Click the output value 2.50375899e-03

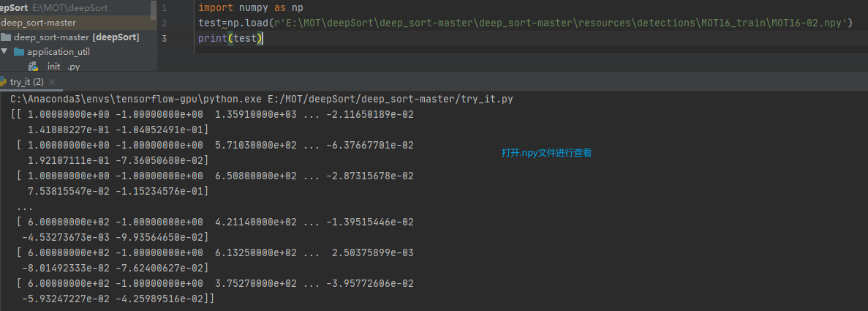click(x=372, y=252)
